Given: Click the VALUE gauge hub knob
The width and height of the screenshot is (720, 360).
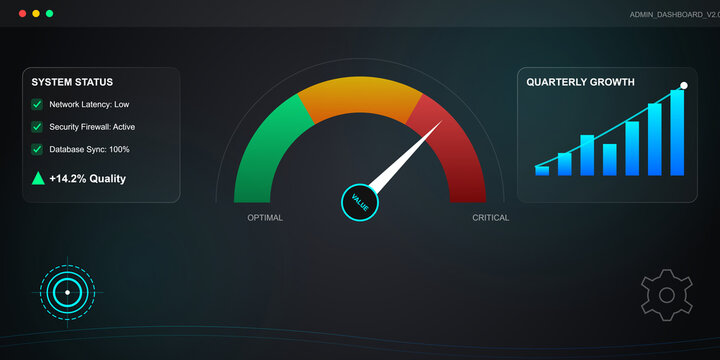Looking at the screenshot, I should pos(360,202).
